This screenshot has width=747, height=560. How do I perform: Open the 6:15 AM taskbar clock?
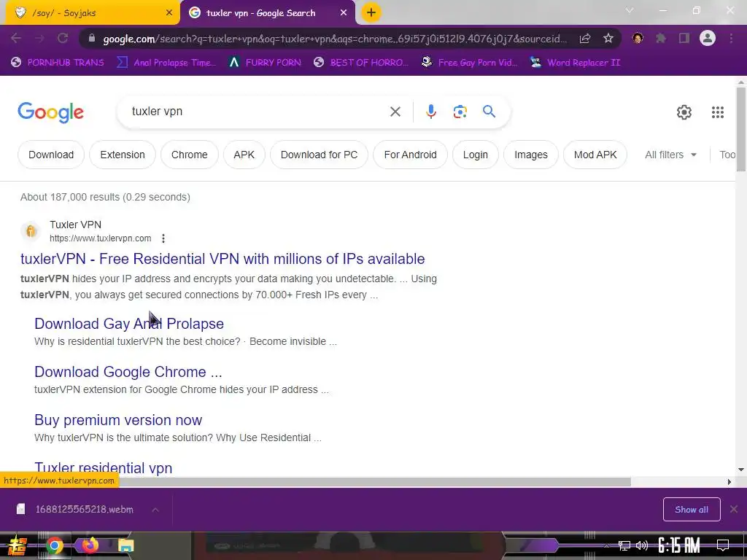point(679,545)
